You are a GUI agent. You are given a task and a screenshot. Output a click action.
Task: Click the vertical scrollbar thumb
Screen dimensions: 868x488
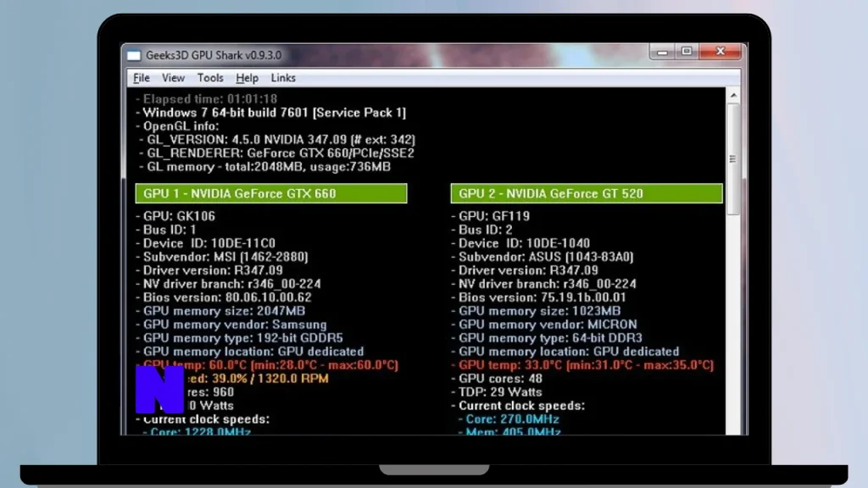click(733, 159)
